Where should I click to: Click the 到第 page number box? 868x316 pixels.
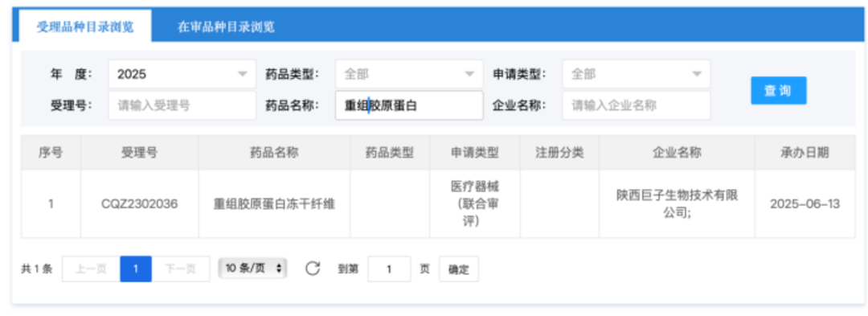tap(389, 269)
